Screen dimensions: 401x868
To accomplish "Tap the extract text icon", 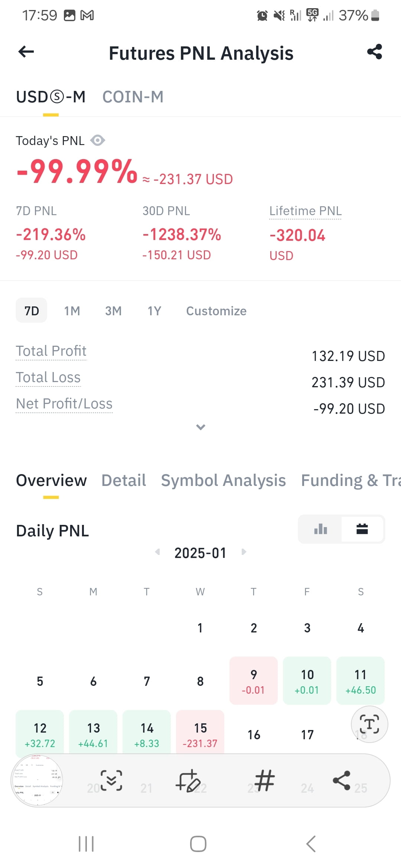I will coord(369,724).
